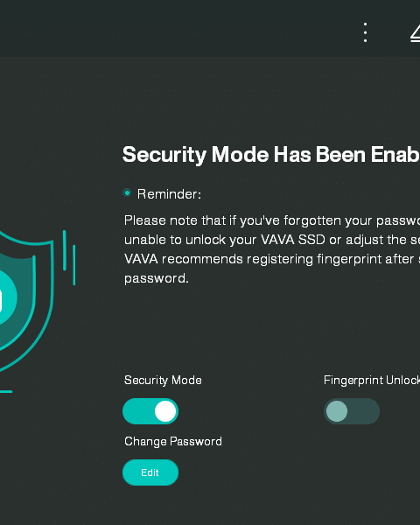Click the eject drive icon at top right
This screenshot has height=525, width=420.
click(416, 33)
